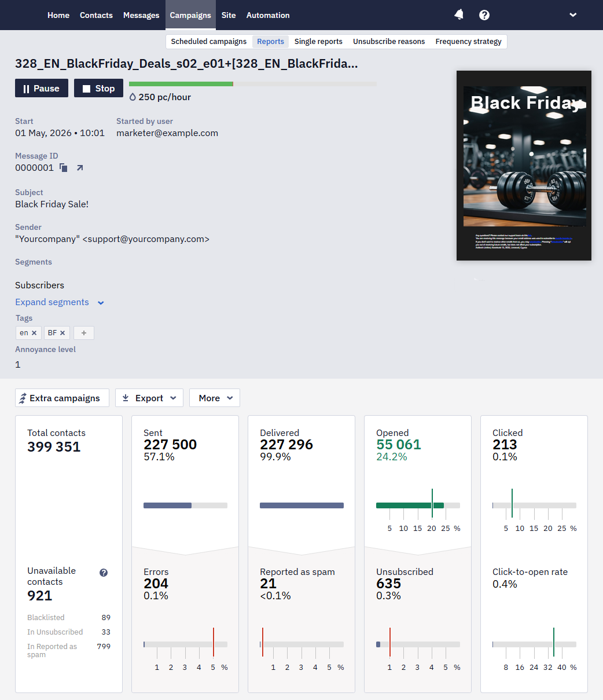Screen dimensions: 603x700
Task: Open the Site menu
Action: point(229,15)
